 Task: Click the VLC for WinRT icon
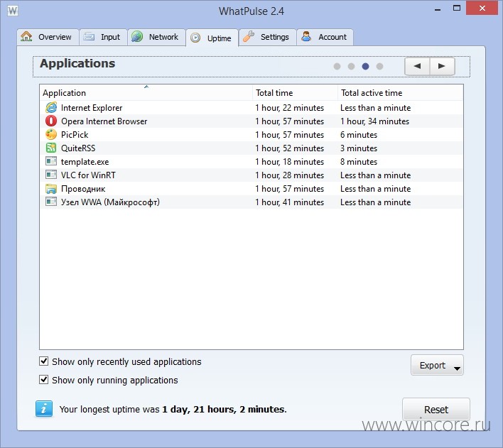(51, 175)
